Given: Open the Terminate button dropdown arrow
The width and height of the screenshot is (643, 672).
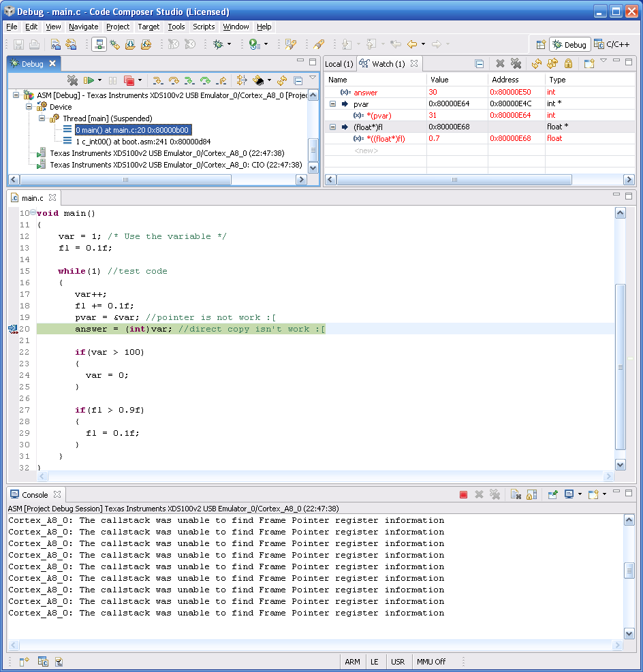Looking at the screenshot, I should point(140,80).
